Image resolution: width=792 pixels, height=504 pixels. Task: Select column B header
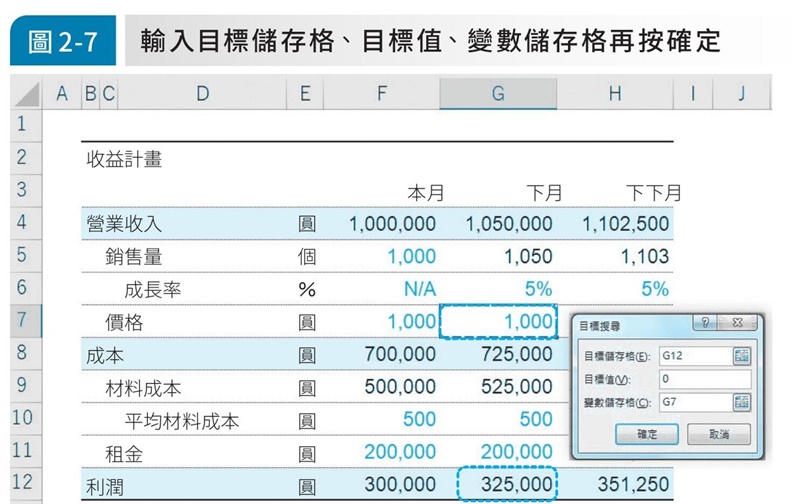91,94
